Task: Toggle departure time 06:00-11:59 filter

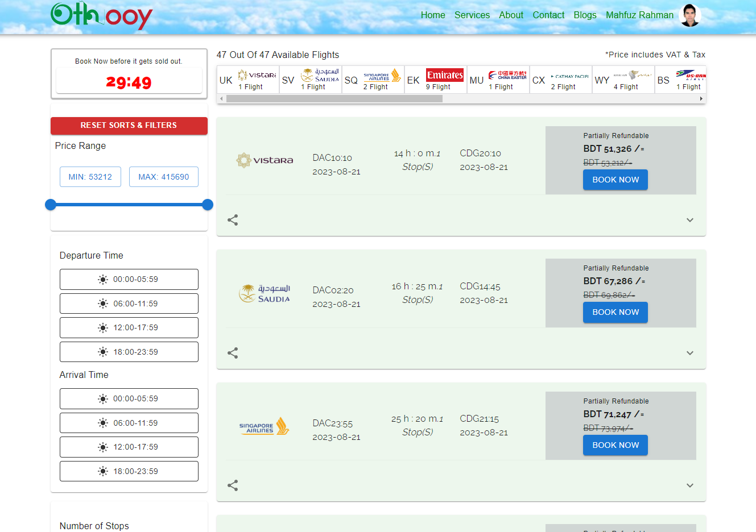Action: coord(129,304)
